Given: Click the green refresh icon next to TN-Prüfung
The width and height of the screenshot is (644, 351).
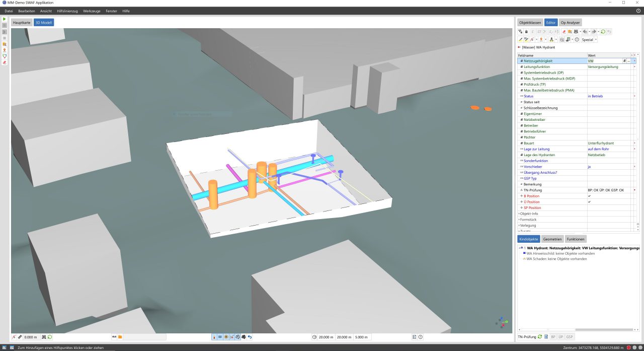Looking at the screenshot, I should click(x=539, y=337).
